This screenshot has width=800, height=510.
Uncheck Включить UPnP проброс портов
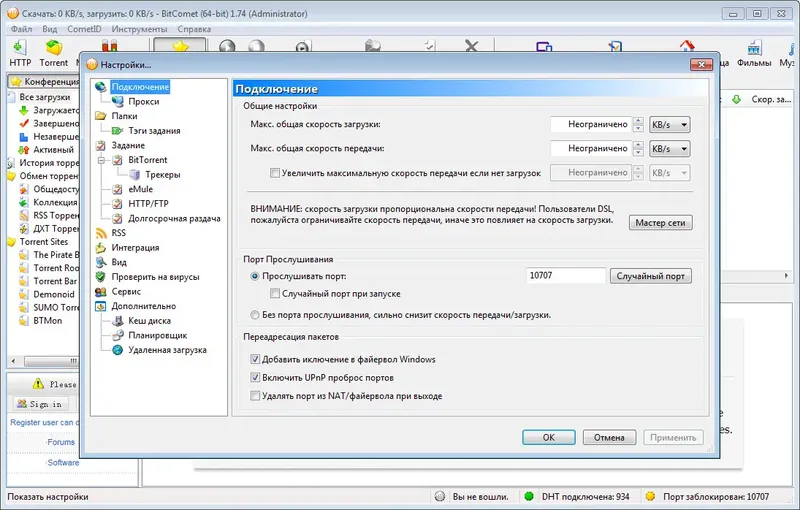[255, 377]
